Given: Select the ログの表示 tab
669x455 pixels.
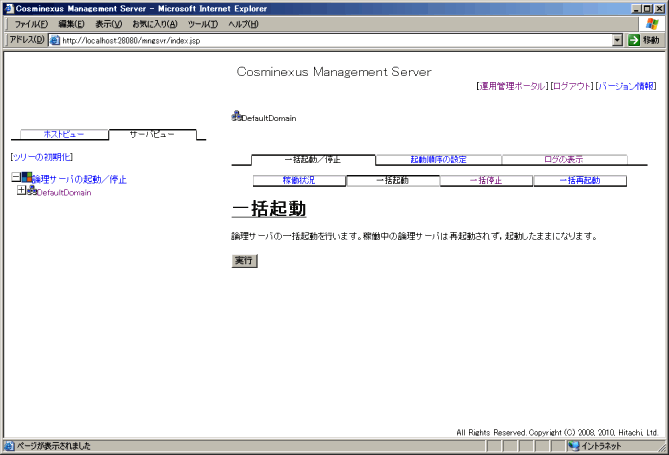Looking at the screenshot, I should 564,160.
